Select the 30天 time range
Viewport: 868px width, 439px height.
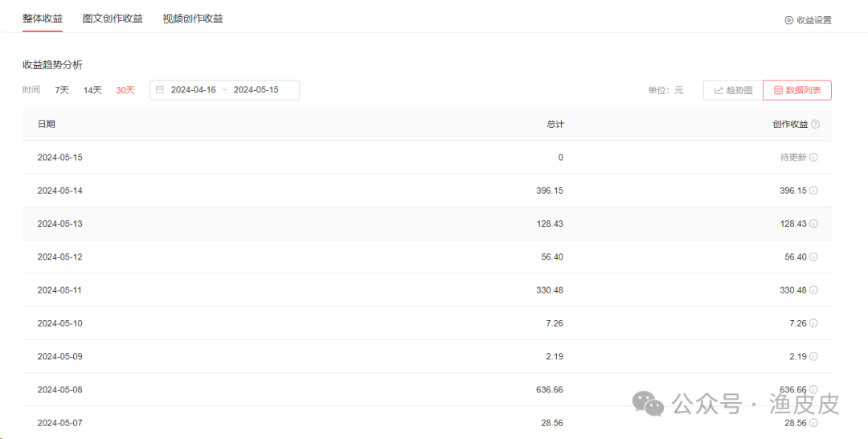click(x=125, y=90)
